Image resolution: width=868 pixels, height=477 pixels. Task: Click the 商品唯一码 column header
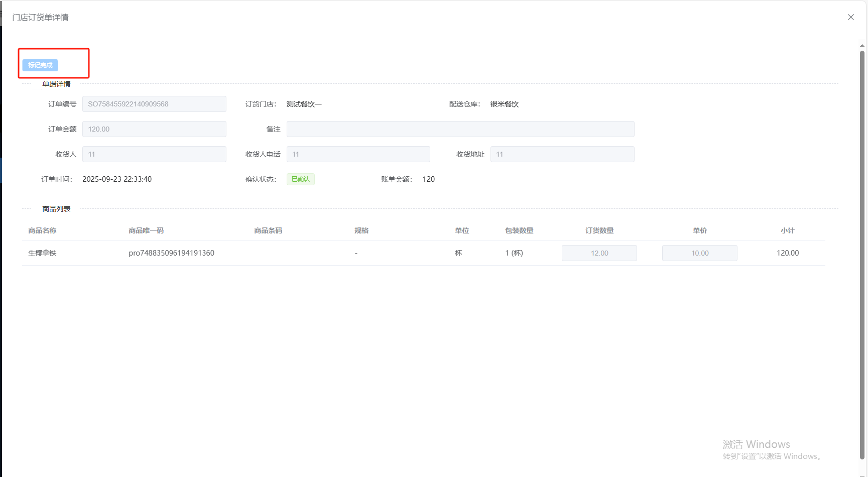tap(146, 230)
